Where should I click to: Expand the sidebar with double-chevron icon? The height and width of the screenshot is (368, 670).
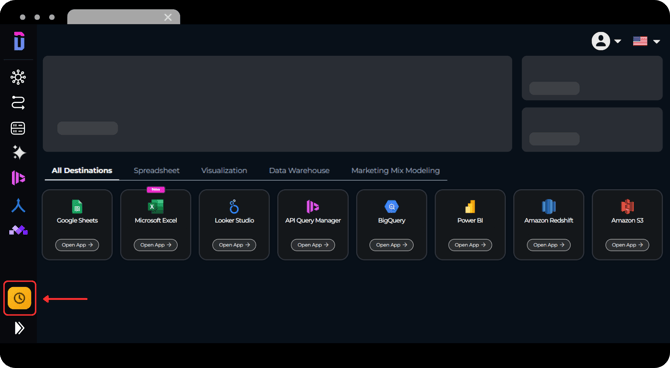point(19,328)
